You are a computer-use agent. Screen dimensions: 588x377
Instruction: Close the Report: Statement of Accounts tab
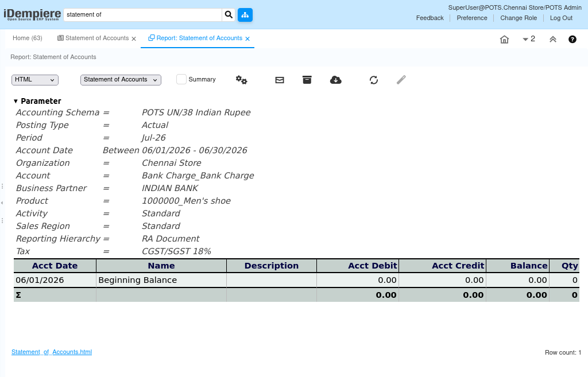pyautogui.click(x=247, y=38)
